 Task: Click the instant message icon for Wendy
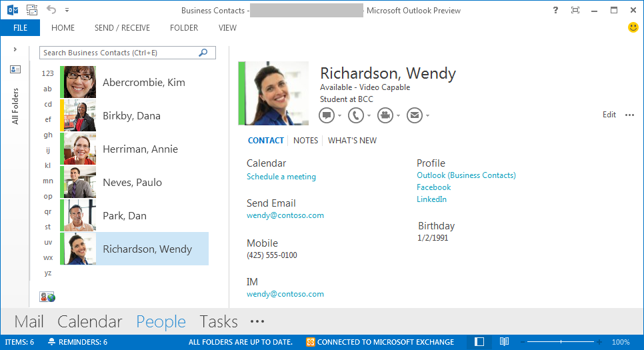(x=327, y=115)
